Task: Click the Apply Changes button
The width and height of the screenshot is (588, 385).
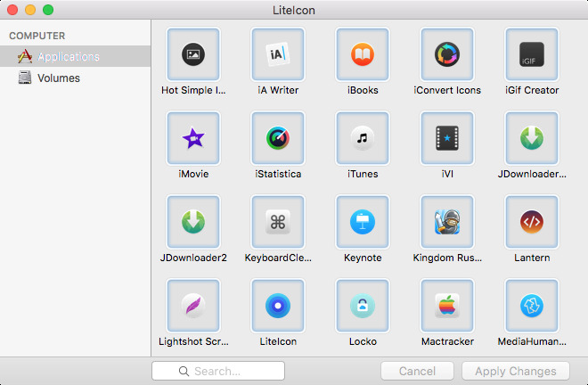Action: tap(516, 371)
